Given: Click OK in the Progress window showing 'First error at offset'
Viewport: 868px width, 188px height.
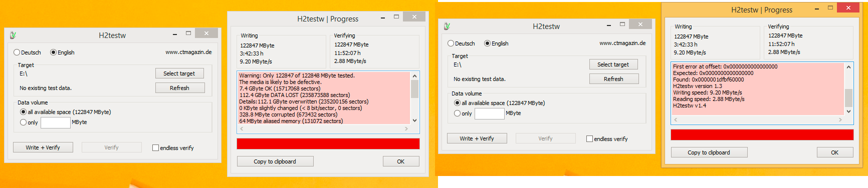Looking at the screenshot, I should 835,152.
